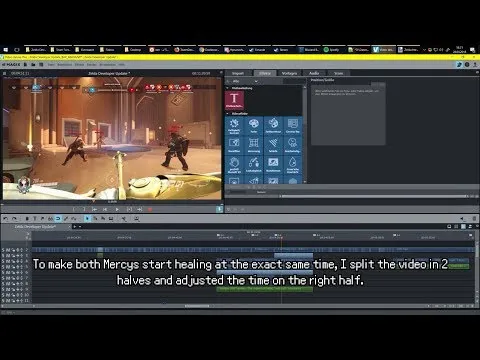Select the sun-shaped brightness effect tile
The width and height of the screenshot is (480, 360).
click(x=234, y=126)
